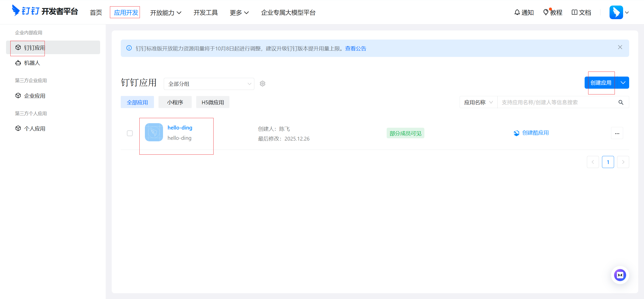This screenshot has height=299, width=644.
Task: Click the settings gear next to 全部分组
Action: coord(262,84)
